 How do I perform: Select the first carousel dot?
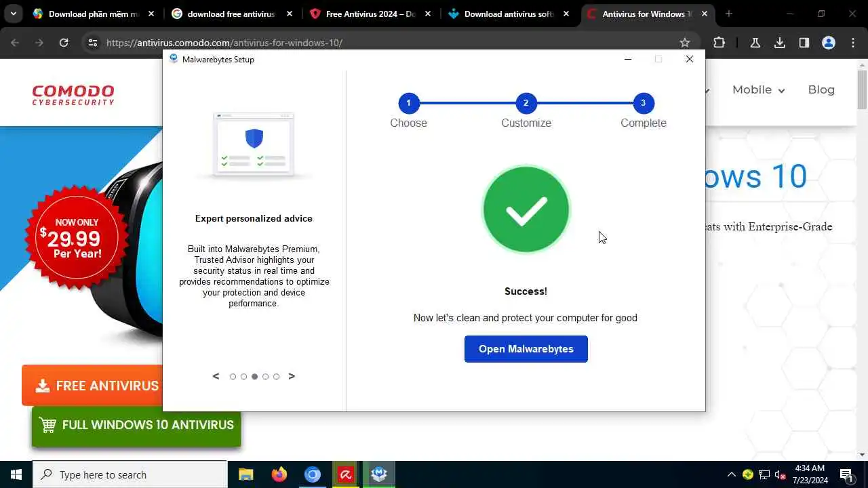(233, 377)
